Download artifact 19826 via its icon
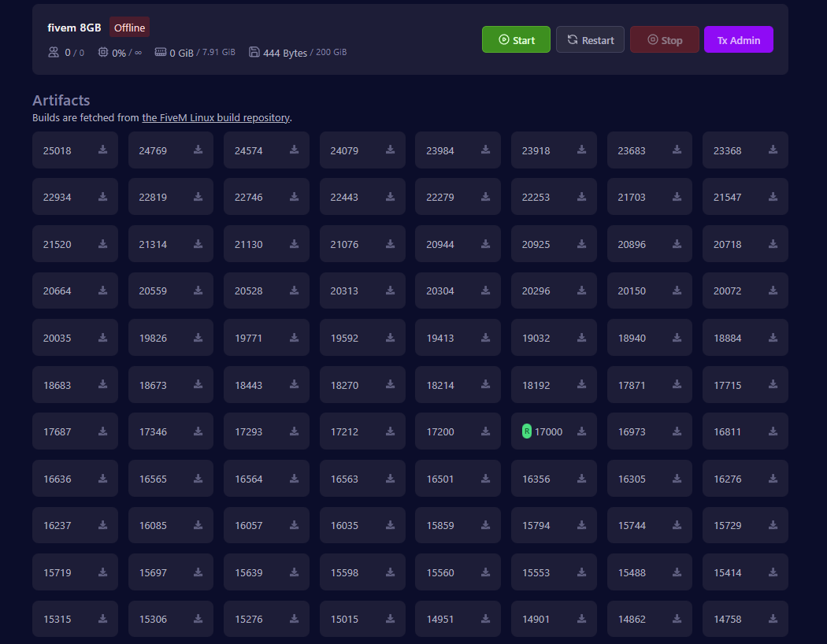 point(198,338)
